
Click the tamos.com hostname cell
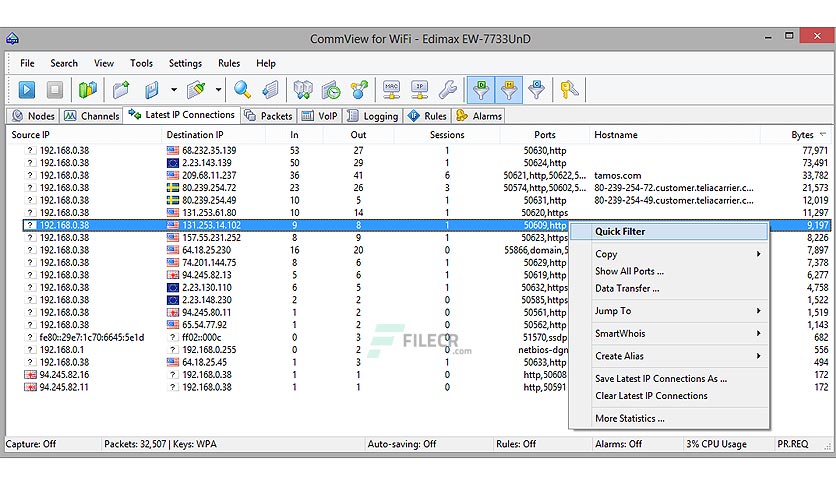click(617, 175)
